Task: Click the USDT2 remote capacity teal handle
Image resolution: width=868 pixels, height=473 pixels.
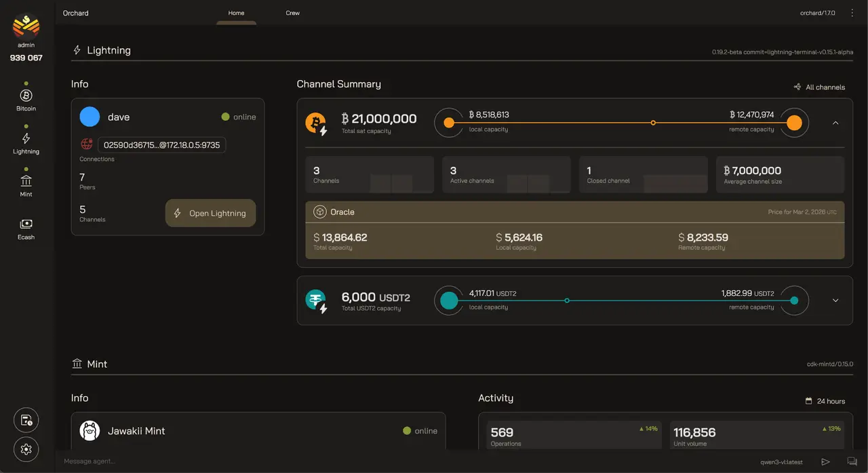Action: pos(794,301)
